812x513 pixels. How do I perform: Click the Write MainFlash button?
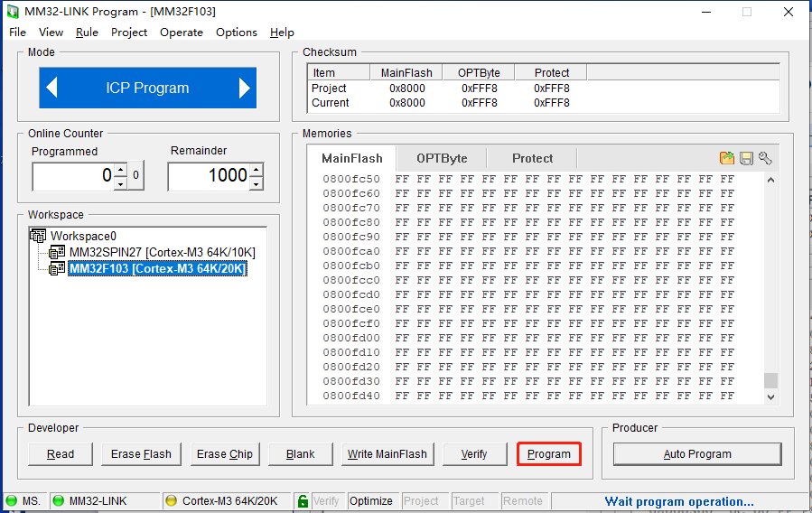pos(387,454)
